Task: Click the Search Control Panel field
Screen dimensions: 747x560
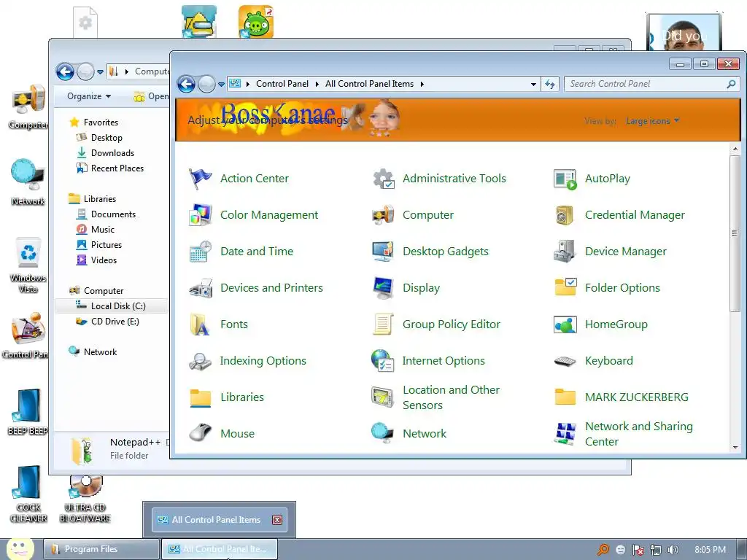Action: 651,84
